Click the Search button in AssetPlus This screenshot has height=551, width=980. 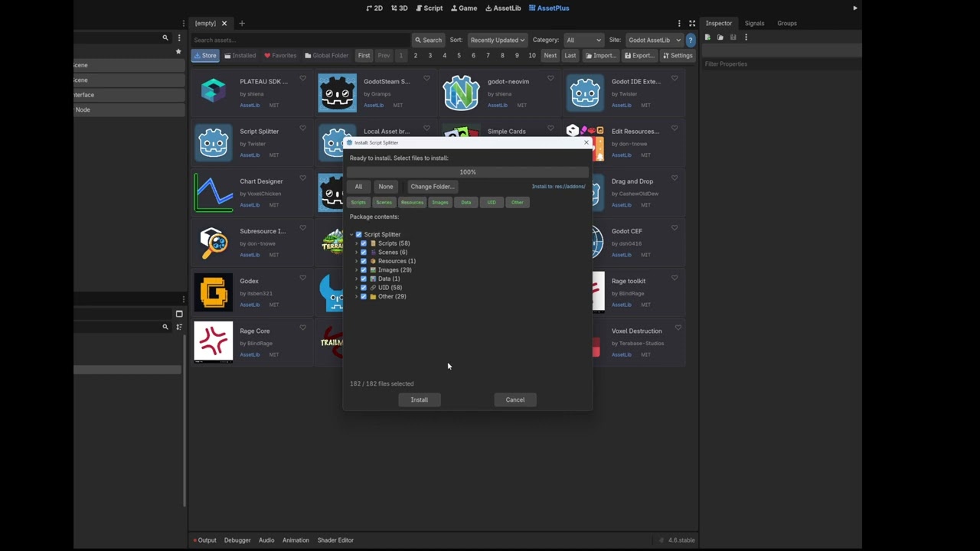428,40
